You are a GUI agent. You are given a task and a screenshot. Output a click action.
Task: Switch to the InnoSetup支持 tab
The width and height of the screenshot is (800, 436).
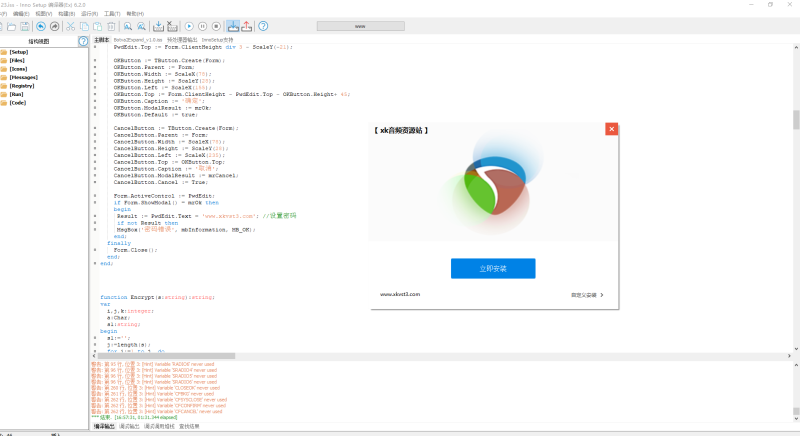[x=217, y=40]
